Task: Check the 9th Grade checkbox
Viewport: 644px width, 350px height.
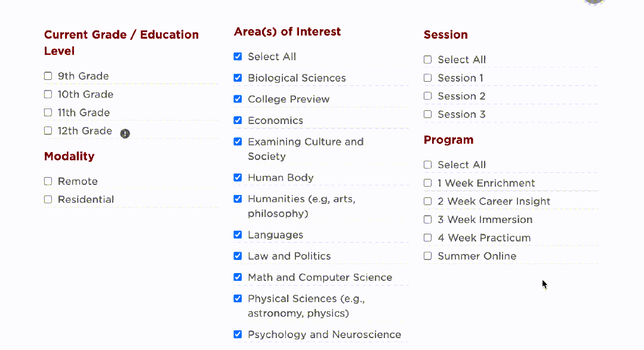Action: pos(48,76)
